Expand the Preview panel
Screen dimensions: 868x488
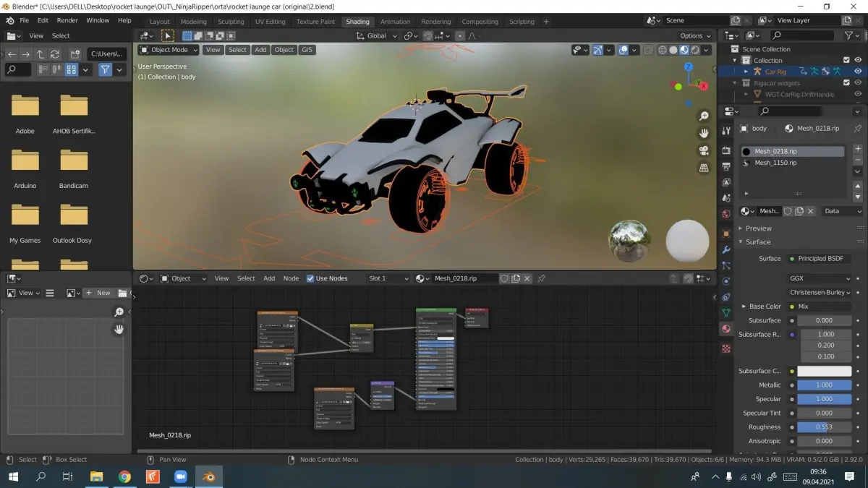(741, 228)
